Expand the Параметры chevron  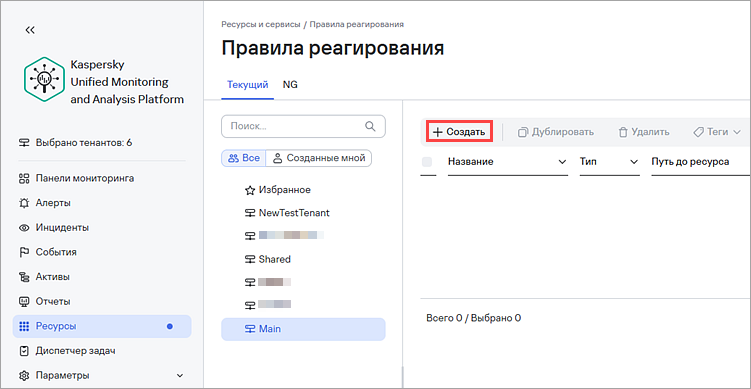(x=180, y=376)
